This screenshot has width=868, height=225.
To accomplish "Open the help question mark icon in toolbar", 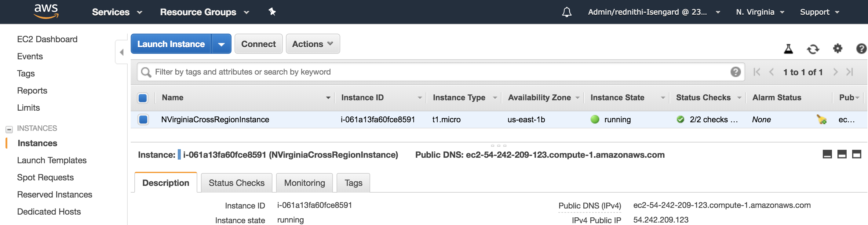I will click(861, 49).
